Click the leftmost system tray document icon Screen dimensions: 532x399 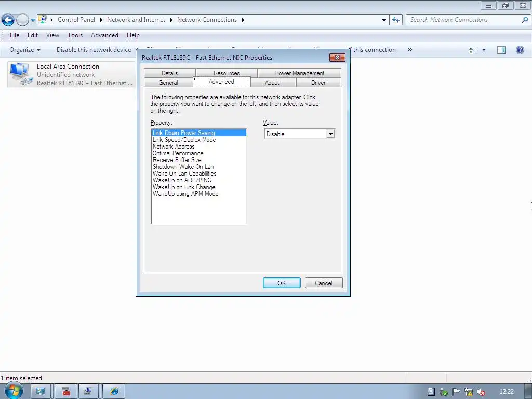431,392
